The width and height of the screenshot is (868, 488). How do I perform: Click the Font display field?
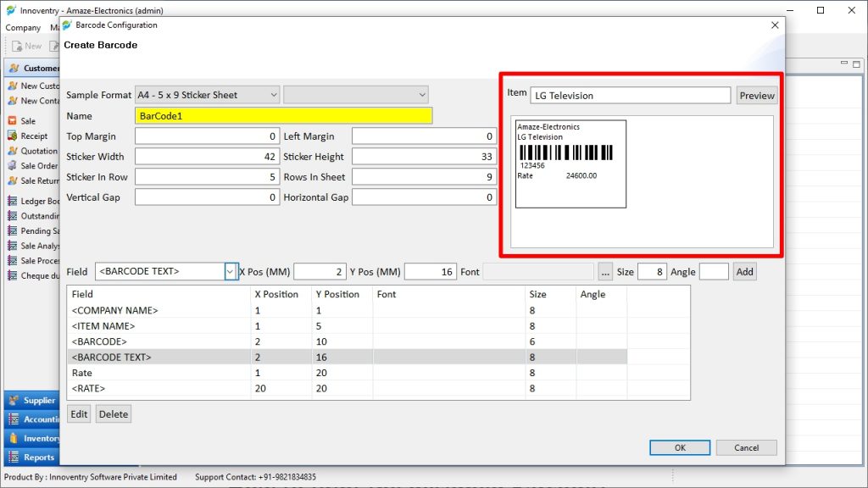[538, 272]
